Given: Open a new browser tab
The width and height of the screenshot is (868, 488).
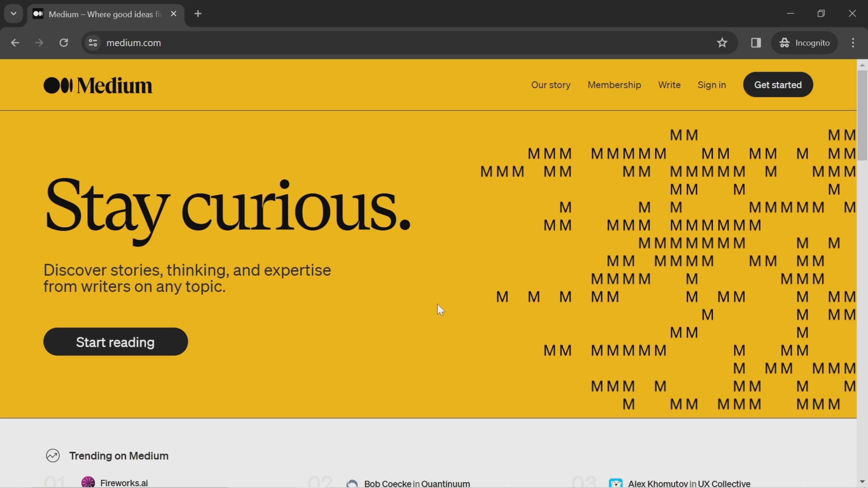Looking at the screenshot, I should (x=198, y=14).
